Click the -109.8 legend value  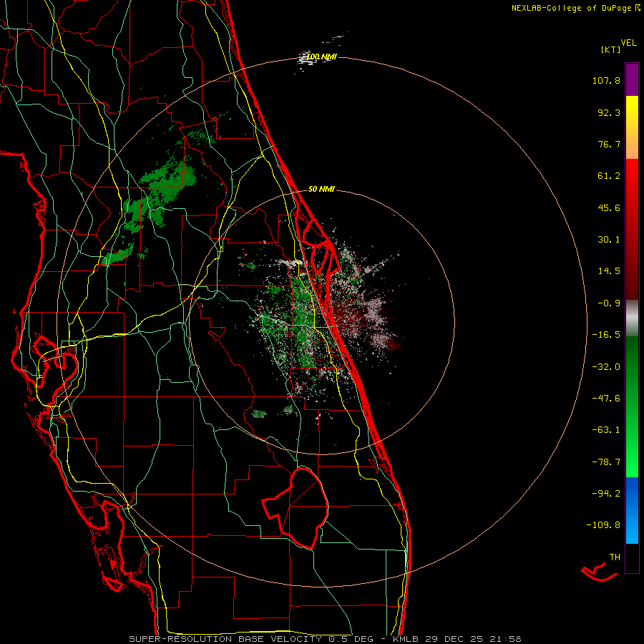(x=603, y=525)
